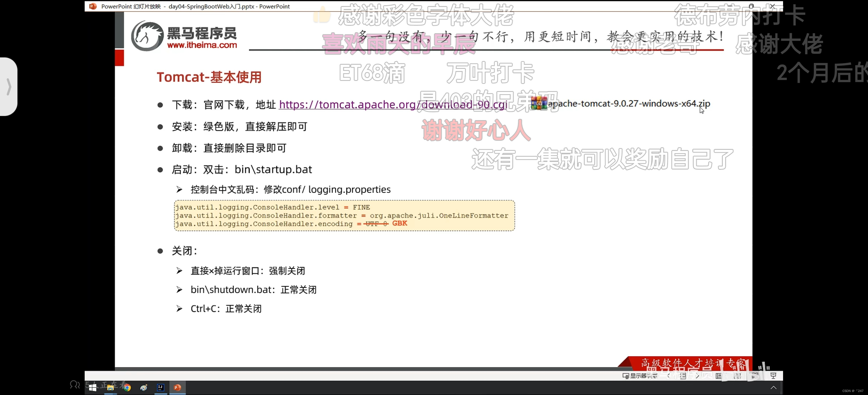Click bin\shutdown.bat：正常关闭 line
Screen dimensions: 868x395
(x=253, y=290)
